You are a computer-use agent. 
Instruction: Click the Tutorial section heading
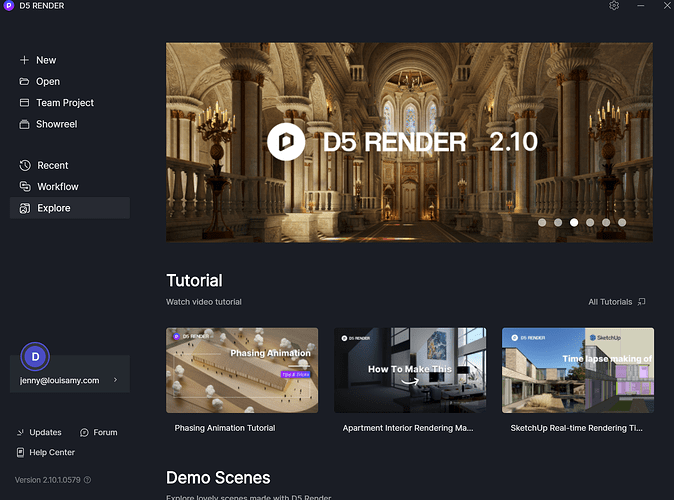(x=194, y=281)
